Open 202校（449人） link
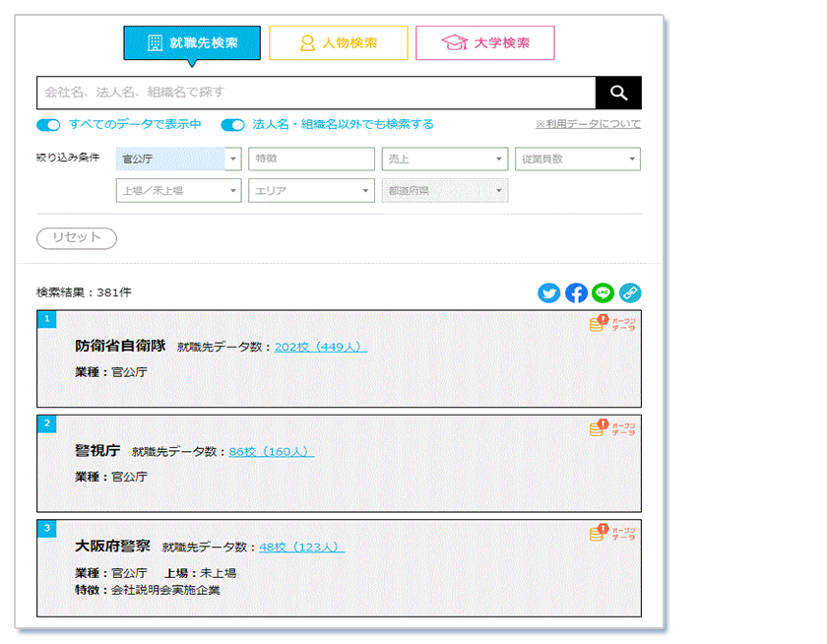The image size is (827, 644). (x=321, y=347)
